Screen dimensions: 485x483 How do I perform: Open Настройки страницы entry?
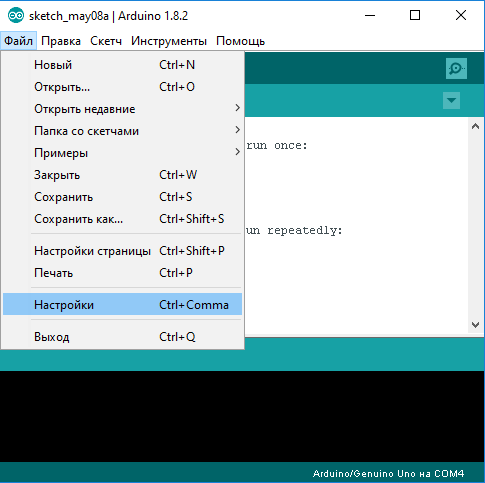tap(122, 251)
